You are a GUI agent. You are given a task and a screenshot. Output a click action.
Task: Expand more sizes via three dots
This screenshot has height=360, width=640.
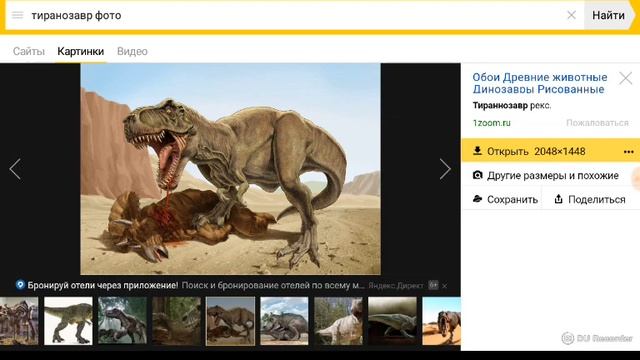629,152
